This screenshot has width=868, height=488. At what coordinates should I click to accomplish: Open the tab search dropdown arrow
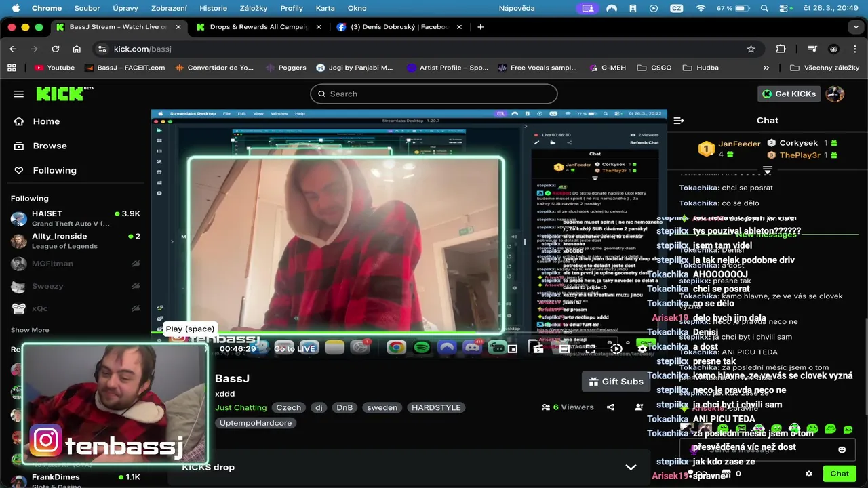(x=856, y=27)
